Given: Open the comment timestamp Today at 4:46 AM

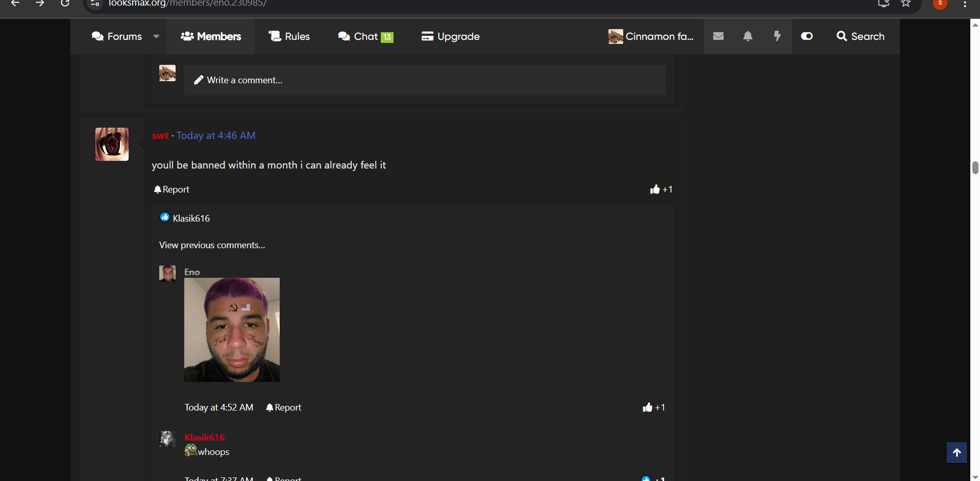Looking at the screenshot, I should pos(216,135).
